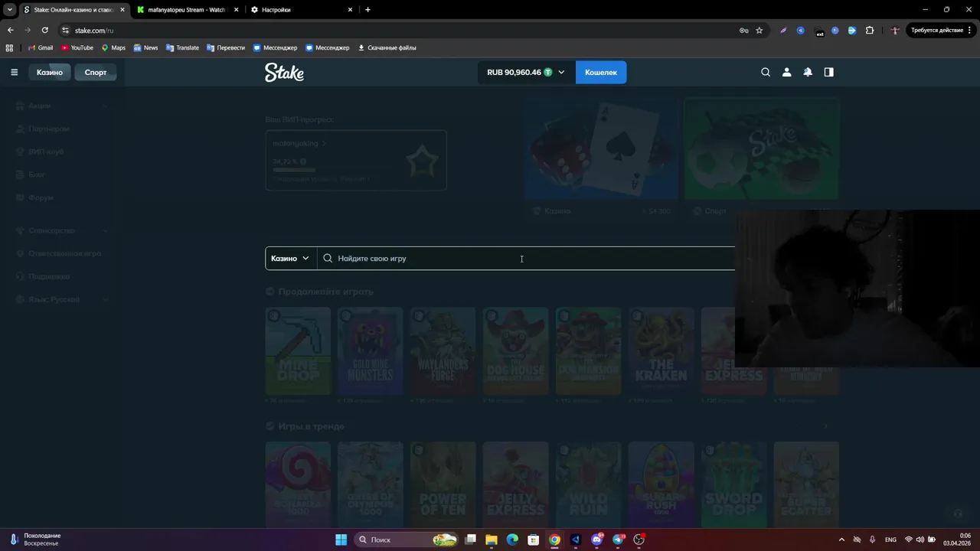Viewport: 980px width, 551px height.
Task: Switch to the Спорт section
Action: (96, 72)
